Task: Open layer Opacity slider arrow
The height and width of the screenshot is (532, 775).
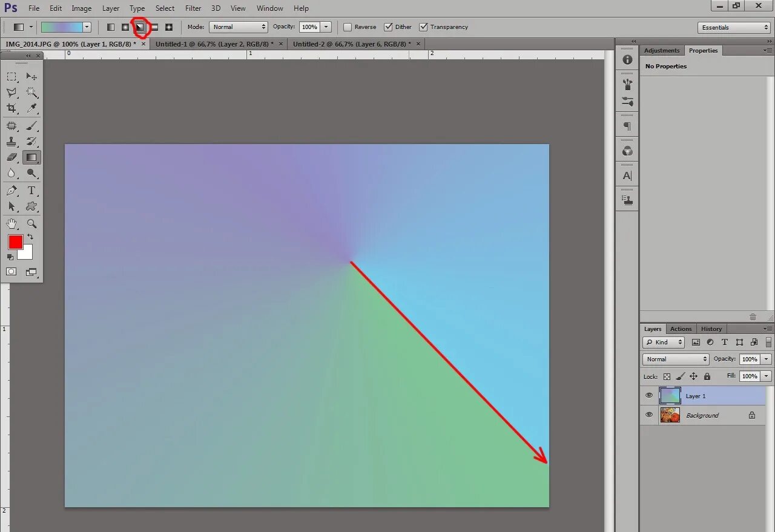Action: tap(767, 360)
